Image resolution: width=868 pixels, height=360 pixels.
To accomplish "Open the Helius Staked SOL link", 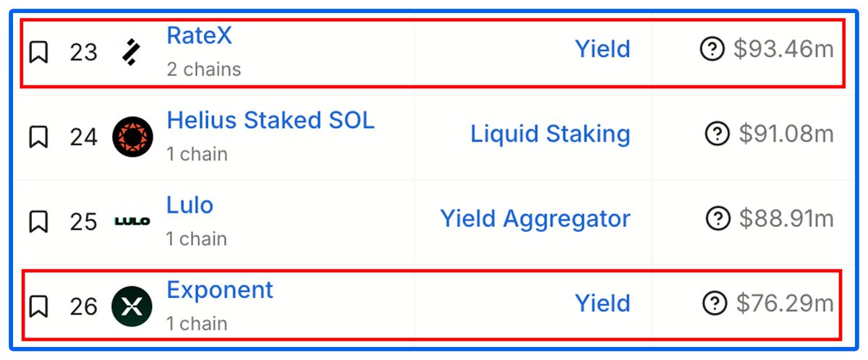I will pyautogui.click(x=271, y=120).
